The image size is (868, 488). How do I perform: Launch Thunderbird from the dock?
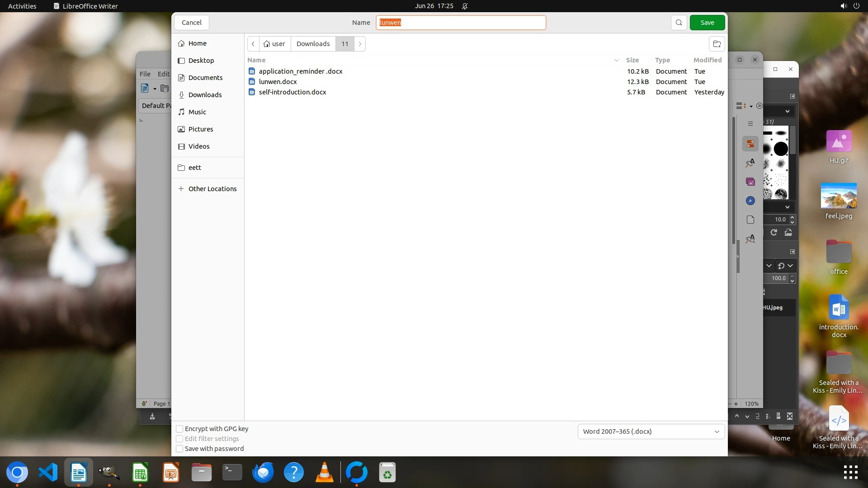click(263, 473)
